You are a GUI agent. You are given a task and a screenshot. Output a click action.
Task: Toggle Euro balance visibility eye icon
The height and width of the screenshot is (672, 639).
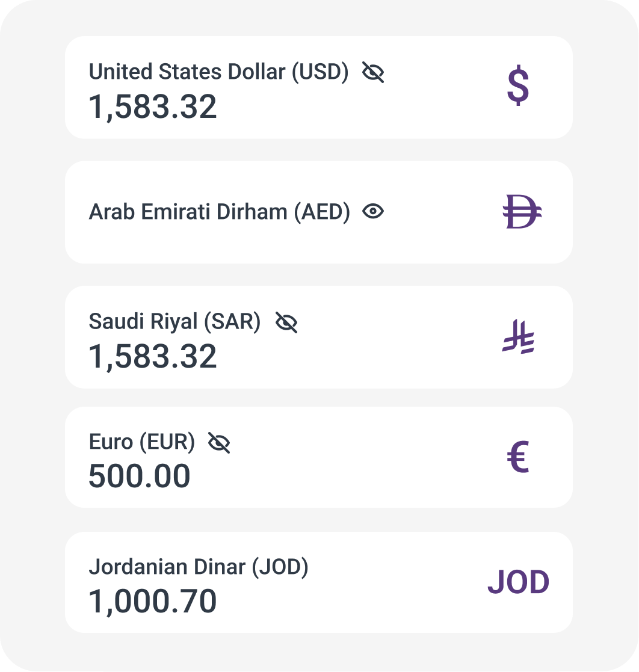(x=219, y=443)
